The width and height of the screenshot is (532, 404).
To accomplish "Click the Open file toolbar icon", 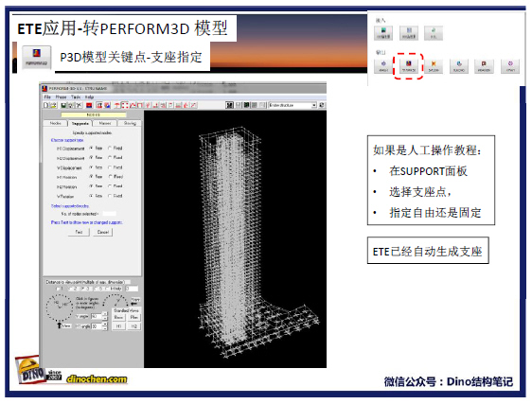I will [x=53, y=106].
